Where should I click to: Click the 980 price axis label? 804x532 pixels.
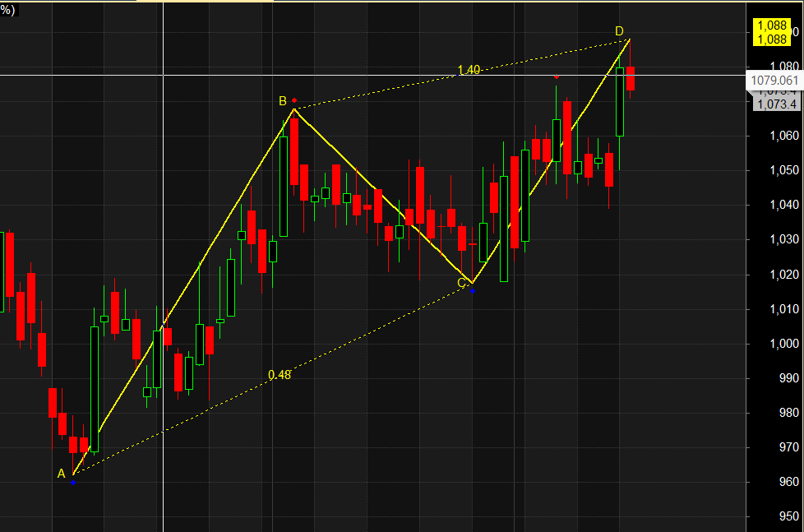point(788,413)
